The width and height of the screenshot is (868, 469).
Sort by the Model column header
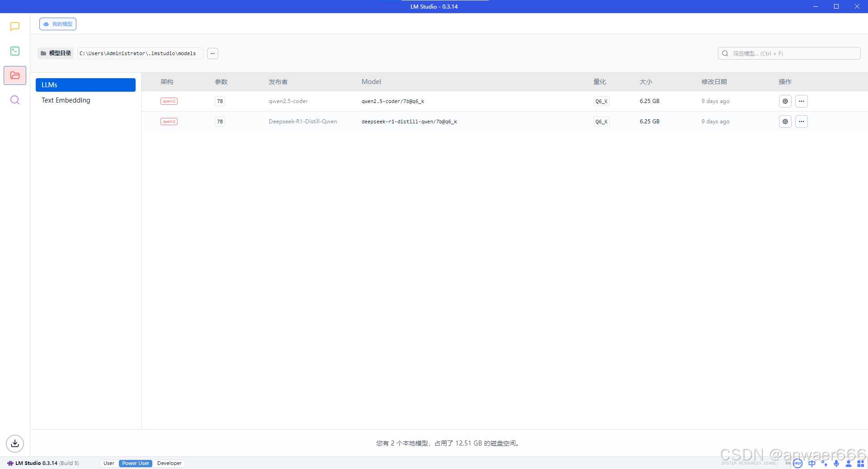click(371, 82)
